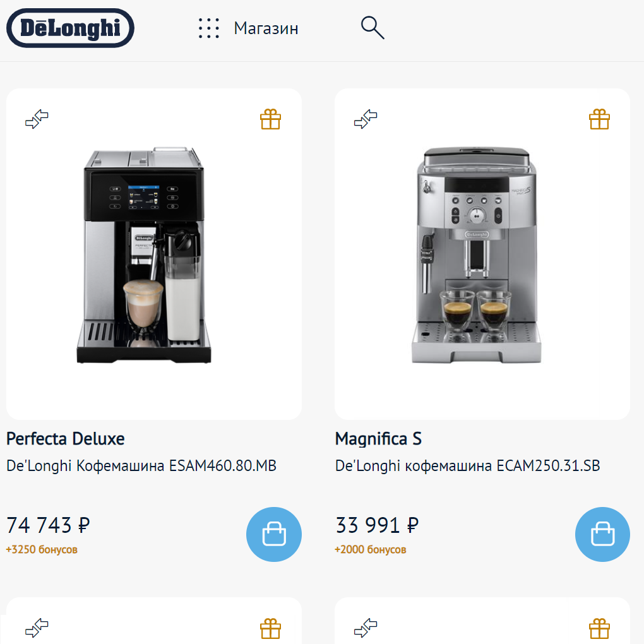This screenshot has height=644, width=644.
Task: Open the Perfecta Deluxe title link
Action: tap(65, 439)
